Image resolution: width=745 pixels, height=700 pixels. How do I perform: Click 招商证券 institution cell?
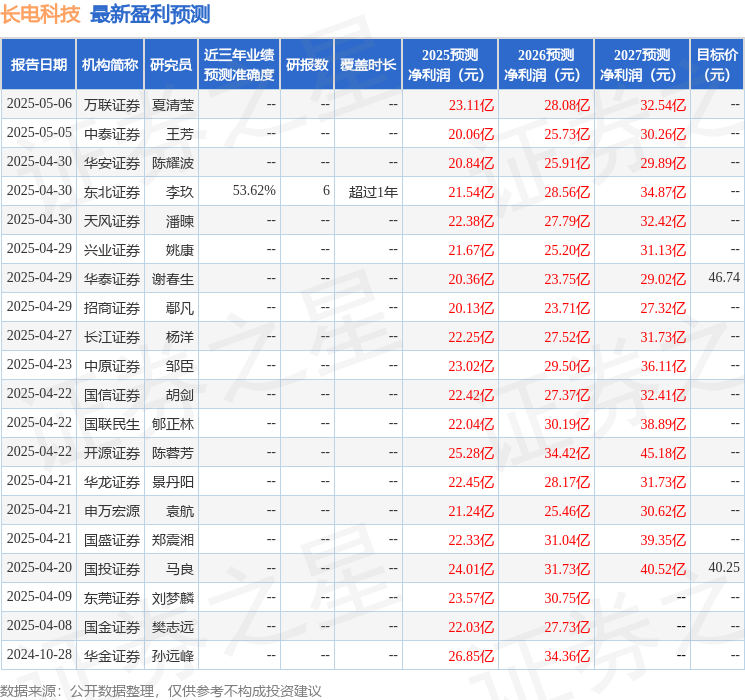(112, 307)
